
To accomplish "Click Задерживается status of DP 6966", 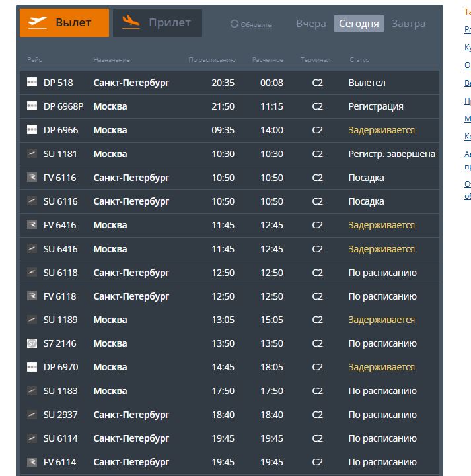I will [x=381, y=130].
